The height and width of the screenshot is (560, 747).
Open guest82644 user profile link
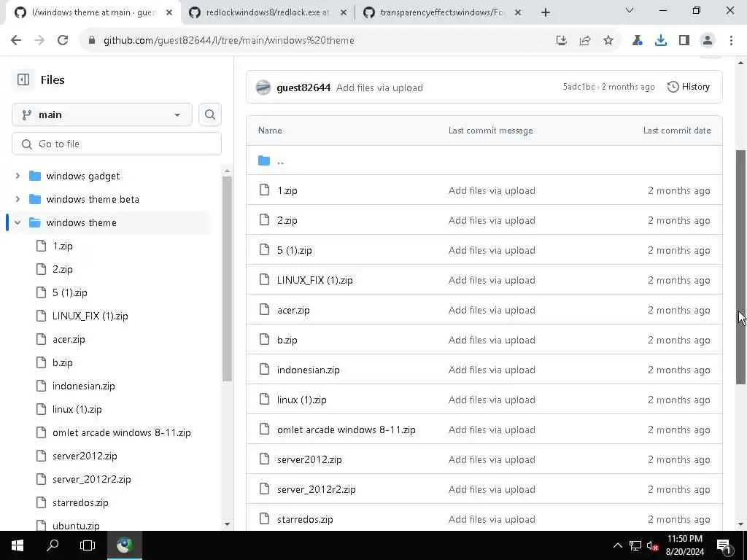(303, 87)
